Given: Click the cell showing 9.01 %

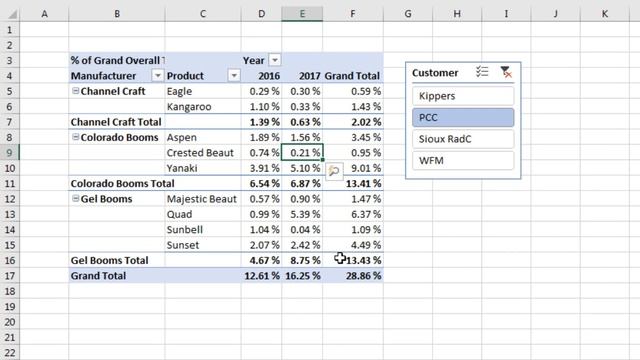Looking at the screenshot, I should click(353, 168).
